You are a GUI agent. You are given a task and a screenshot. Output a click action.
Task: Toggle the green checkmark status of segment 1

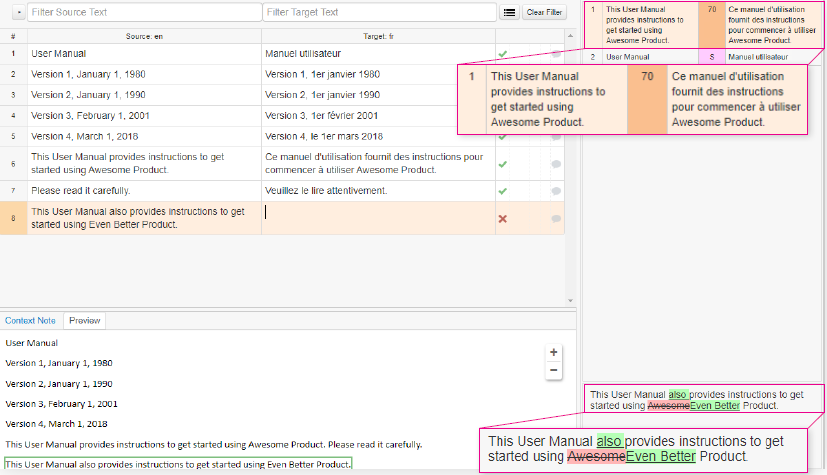point(502,54)
